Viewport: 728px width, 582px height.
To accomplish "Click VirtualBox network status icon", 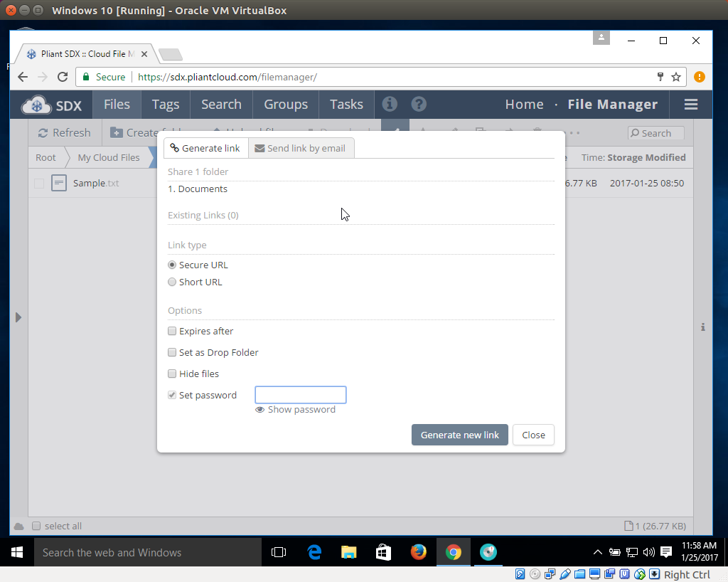I will [550, 574].
